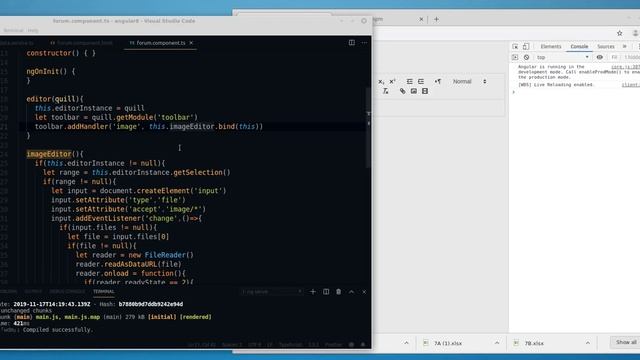Switch to the DEBUG CONSOLE panel tab
Image resolution: width=640 pixels, height=360 pixels.
(x=67, y=291)
